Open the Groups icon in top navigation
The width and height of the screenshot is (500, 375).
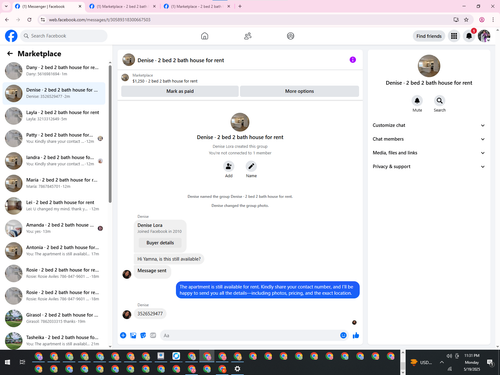[290, 36]
